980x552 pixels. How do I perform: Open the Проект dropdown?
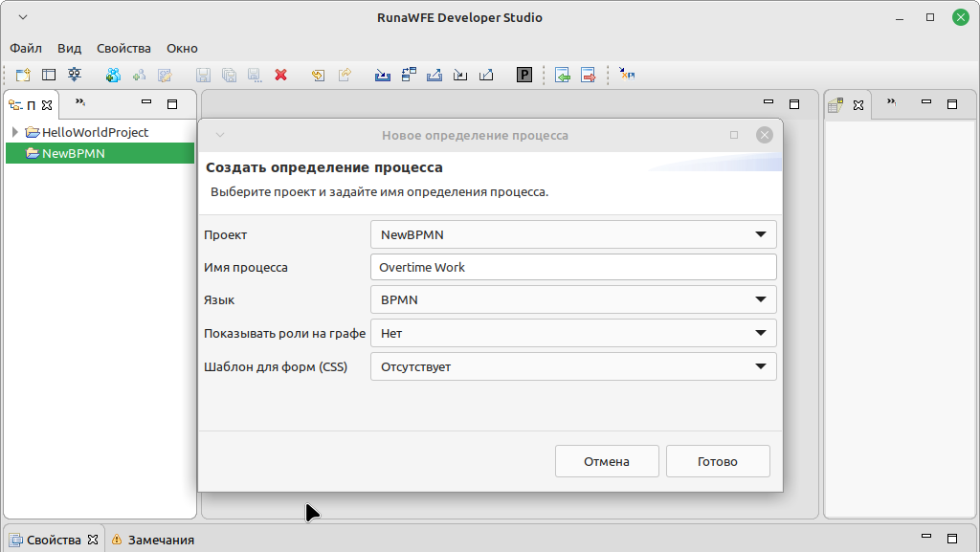(x=573, y=234)
